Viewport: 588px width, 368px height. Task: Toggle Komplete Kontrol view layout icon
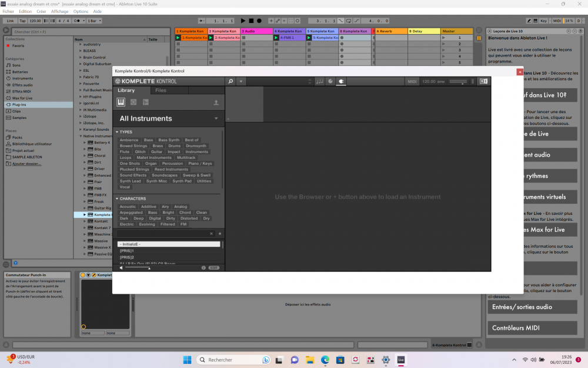[x=483, y=81]
